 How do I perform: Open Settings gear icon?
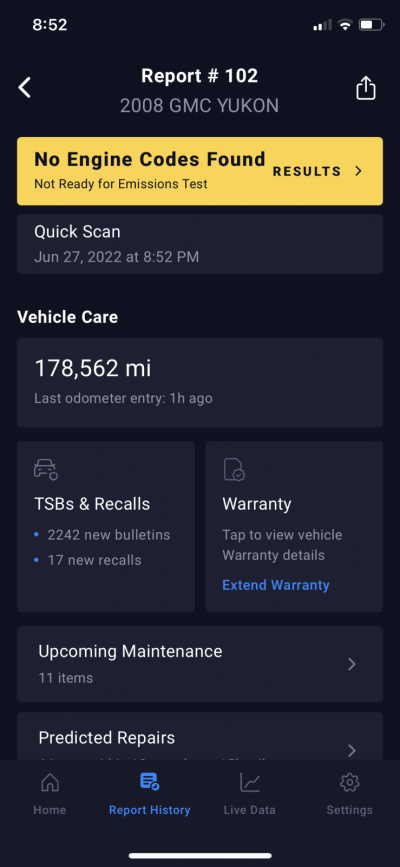[350, 782]
